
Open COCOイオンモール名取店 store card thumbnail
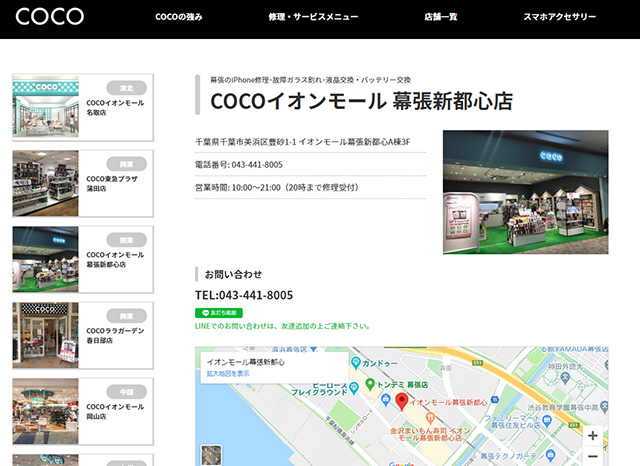[x=45, y=107]
